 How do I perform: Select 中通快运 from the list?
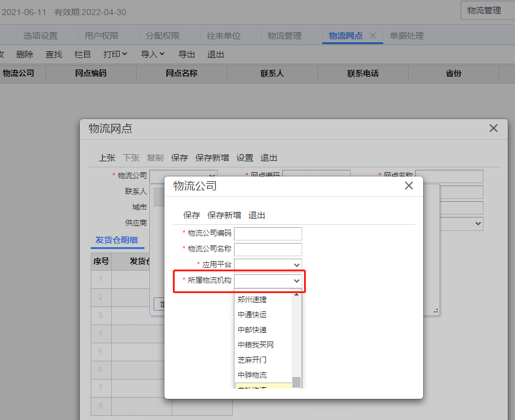[252, 315]
